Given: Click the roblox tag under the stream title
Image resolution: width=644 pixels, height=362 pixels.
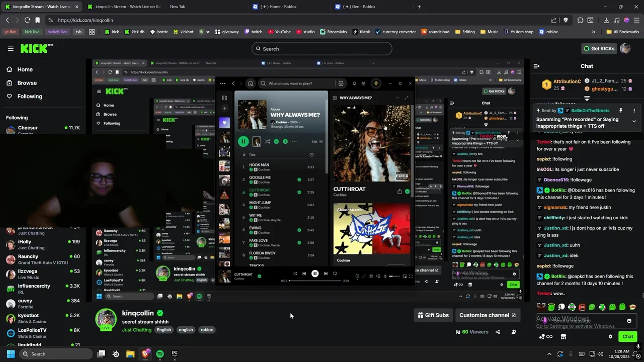Looking at the screenshot, I should coord(207,330).
